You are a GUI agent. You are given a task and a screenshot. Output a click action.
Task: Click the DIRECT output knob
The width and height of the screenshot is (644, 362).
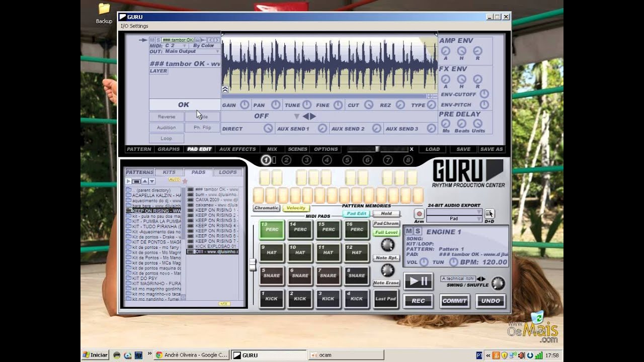[x=268, y=129]
